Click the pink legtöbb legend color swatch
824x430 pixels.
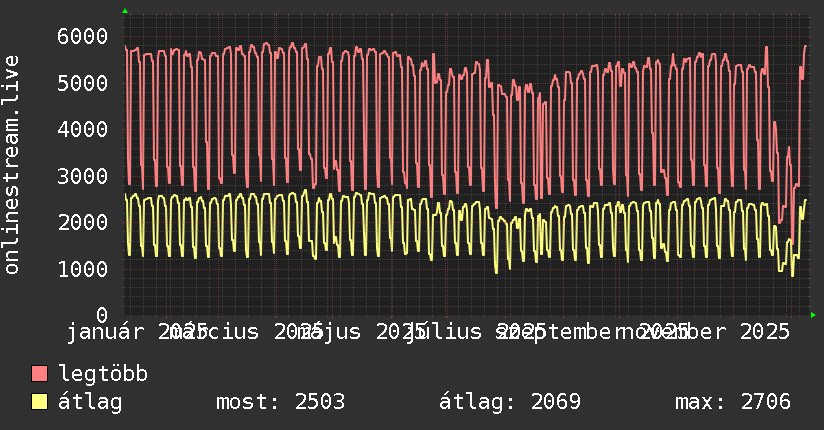tap(39, 374)
